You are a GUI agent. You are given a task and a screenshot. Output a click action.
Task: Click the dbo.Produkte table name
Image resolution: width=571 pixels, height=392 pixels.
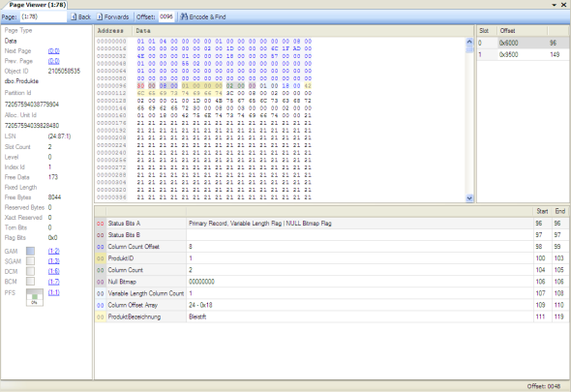(21, 81)
